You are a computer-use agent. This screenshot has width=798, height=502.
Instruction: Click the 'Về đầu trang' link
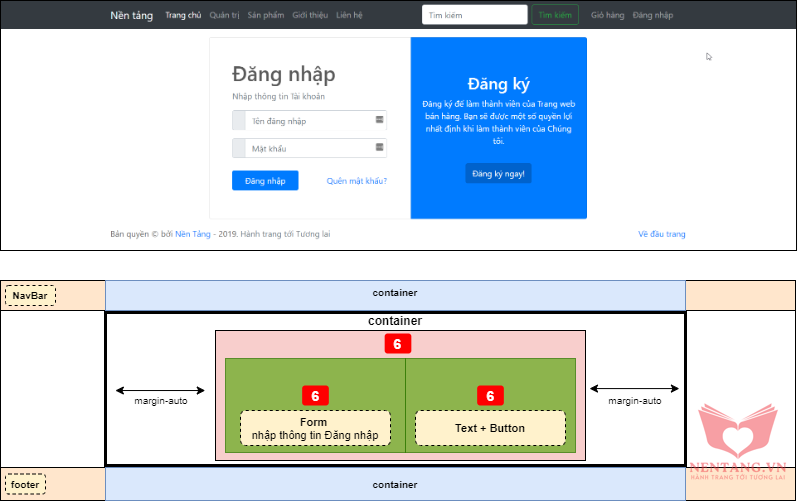(x=661, y=234)
